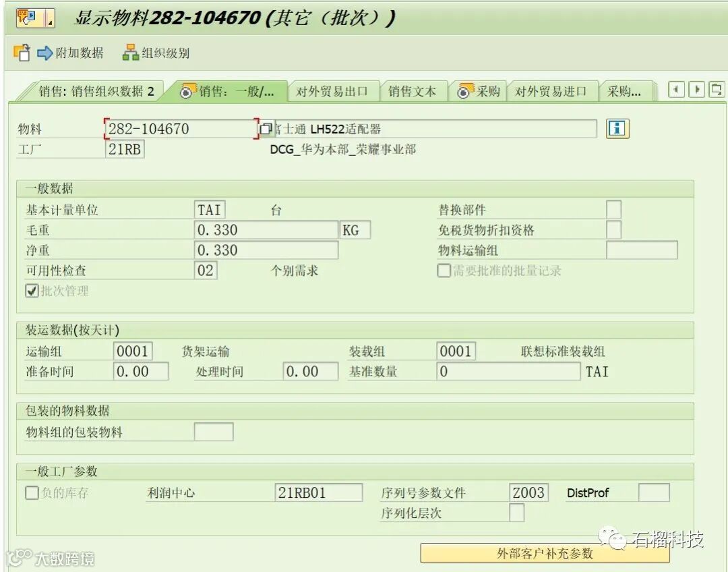Click the blue information icon button
This screenshot has height=572, width=728.
(617, 128)
